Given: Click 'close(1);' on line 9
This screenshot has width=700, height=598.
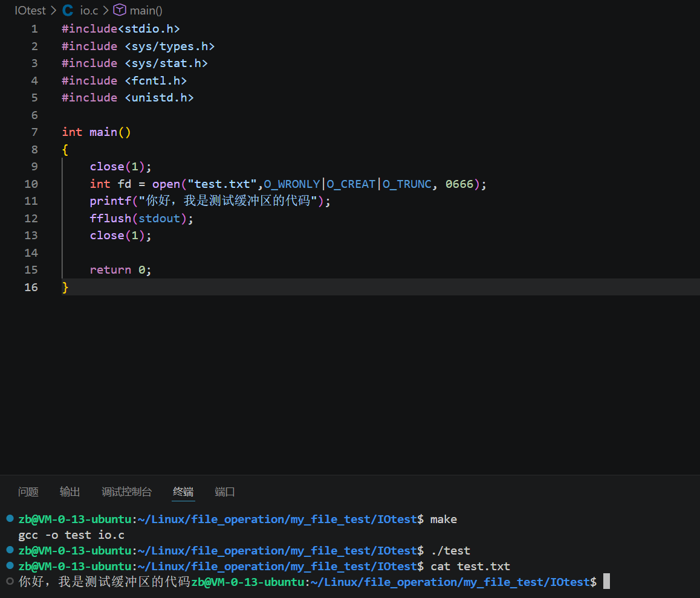Looking at the screenshot, I should tap(120, 167).
